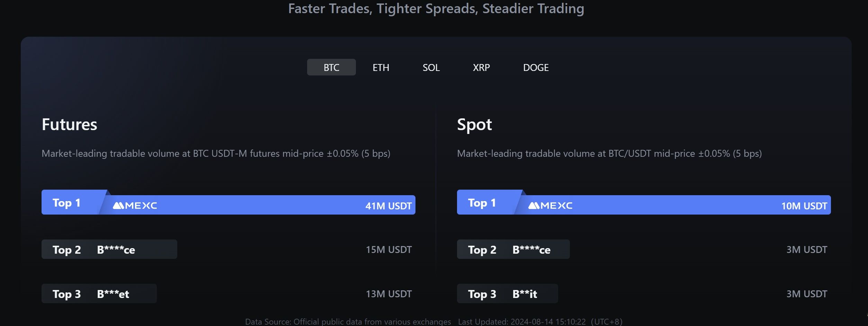Click the 15M USDT futures volume value
Screen dimensions: 868x326
point(388,250)
